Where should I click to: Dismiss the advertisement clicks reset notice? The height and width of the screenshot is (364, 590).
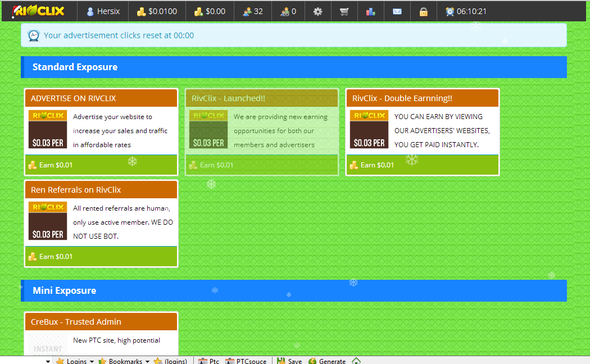point(294,35)
